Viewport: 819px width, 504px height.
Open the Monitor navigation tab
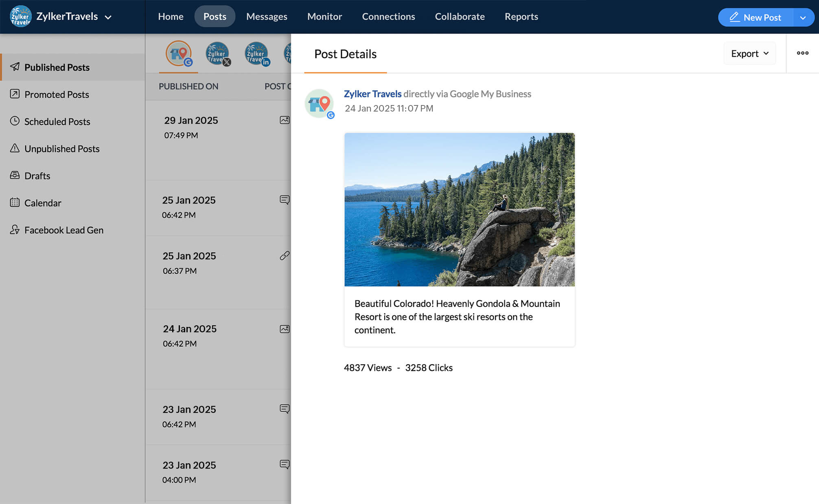click(x=325, y=16)
